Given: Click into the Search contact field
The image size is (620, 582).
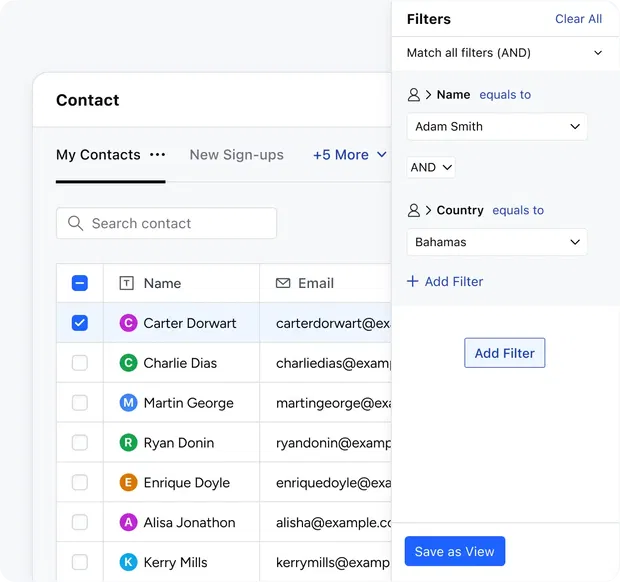Looking at the screenshot, I should (x=166, y=223).
